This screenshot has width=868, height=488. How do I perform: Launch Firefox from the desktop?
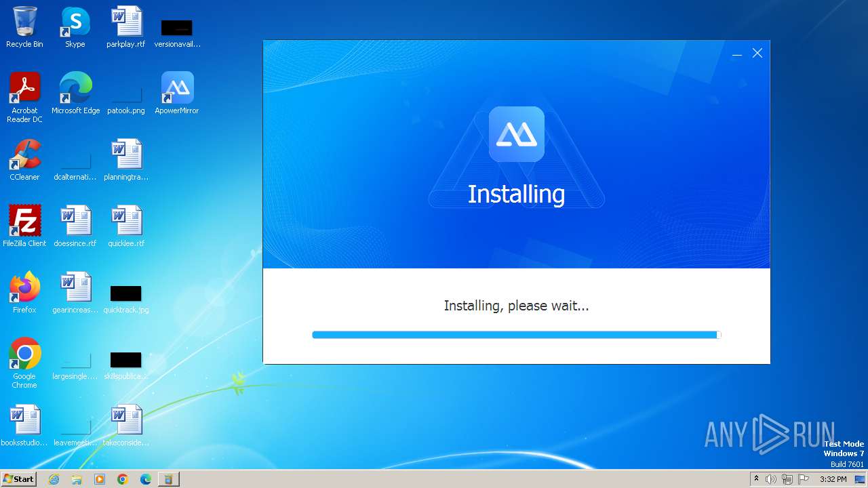(24, 293)
